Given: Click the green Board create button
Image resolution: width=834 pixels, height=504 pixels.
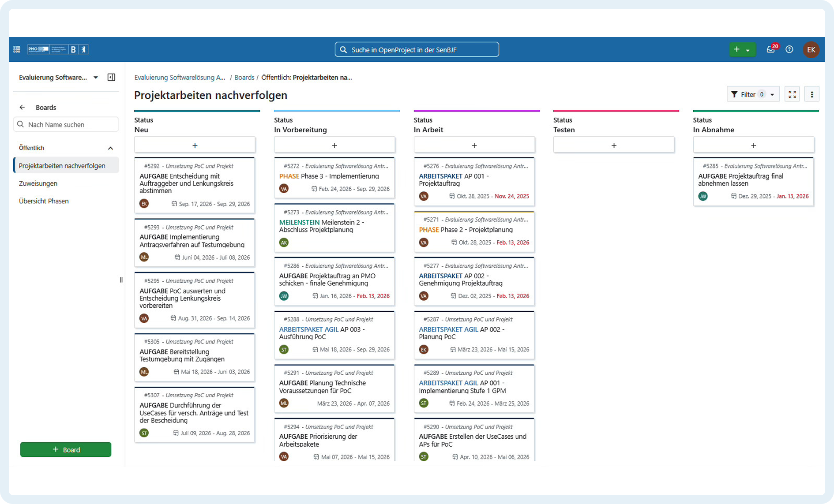Looking at the screenshot, I should (66, 450).
